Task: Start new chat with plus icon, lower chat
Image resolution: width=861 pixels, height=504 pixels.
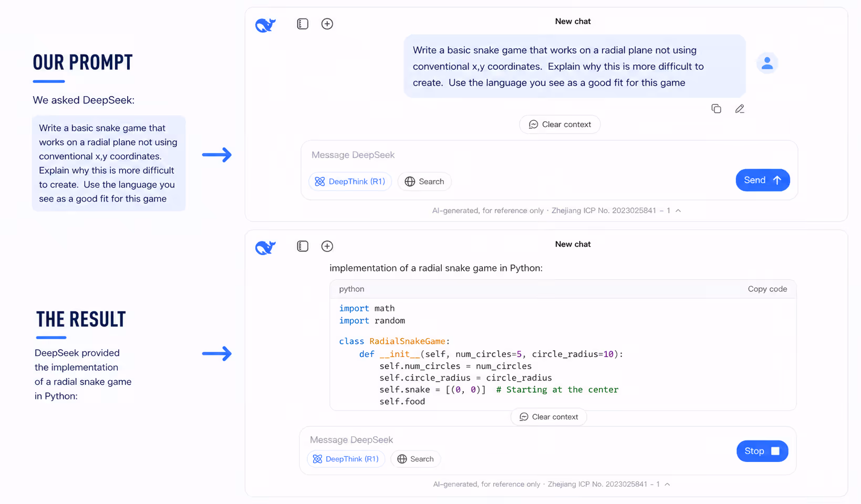Action: [327, 246]
